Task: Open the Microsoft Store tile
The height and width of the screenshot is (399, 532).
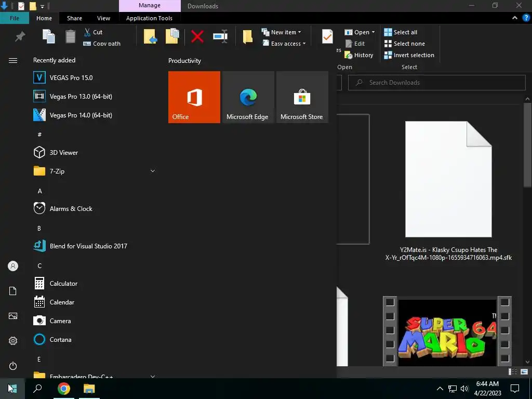Action: (302, 97)
